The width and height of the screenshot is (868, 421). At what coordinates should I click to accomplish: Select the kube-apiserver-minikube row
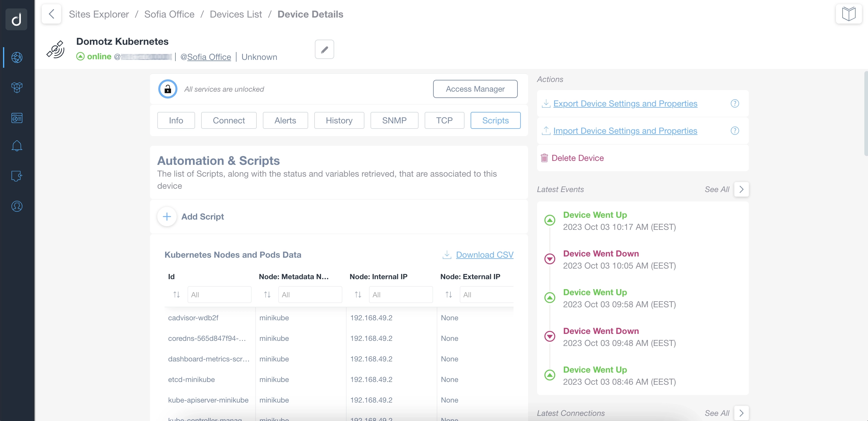coord(339,400)
